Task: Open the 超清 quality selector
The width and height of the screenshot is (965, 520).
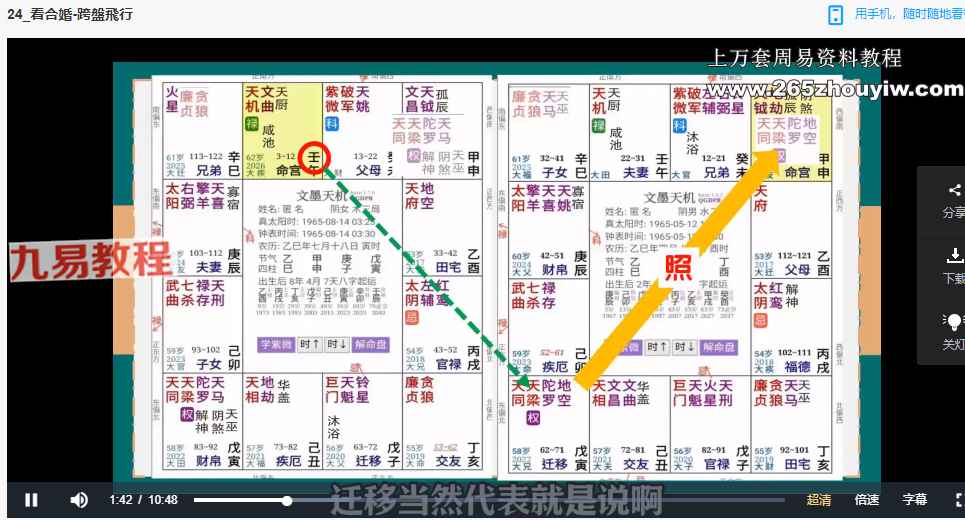Action: pyautogui.click(x=819, y=500)
